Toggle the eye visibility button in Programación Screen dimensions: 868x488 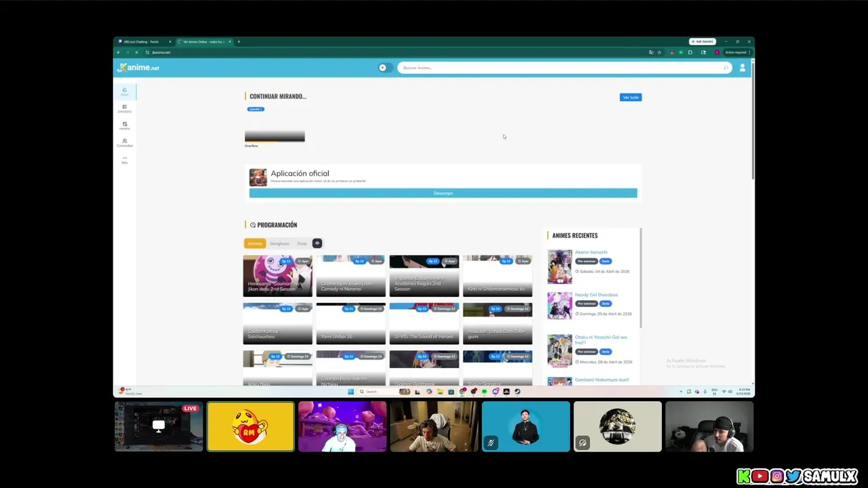coord(317,243)
